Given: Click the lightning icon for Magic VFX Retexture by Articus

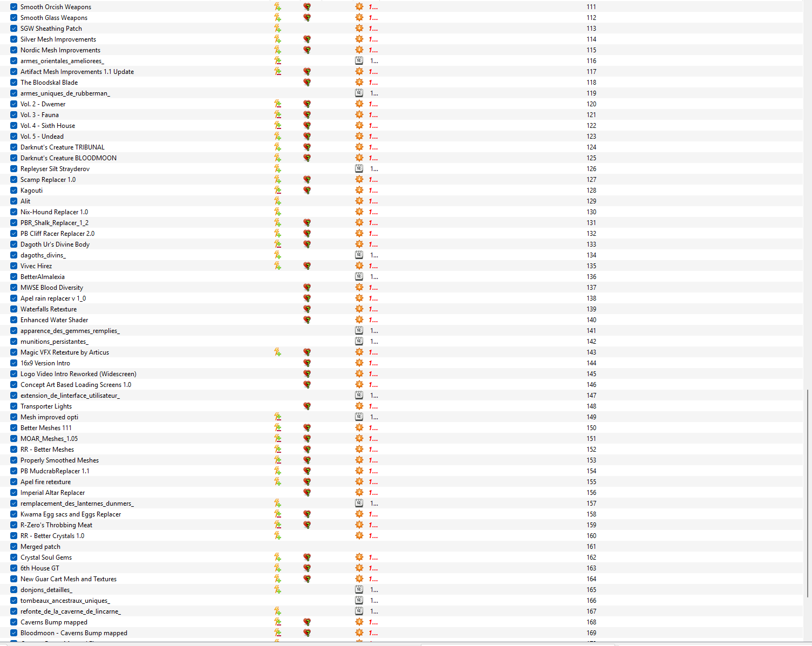Looking at the screenshot, I should pos(277,352).
